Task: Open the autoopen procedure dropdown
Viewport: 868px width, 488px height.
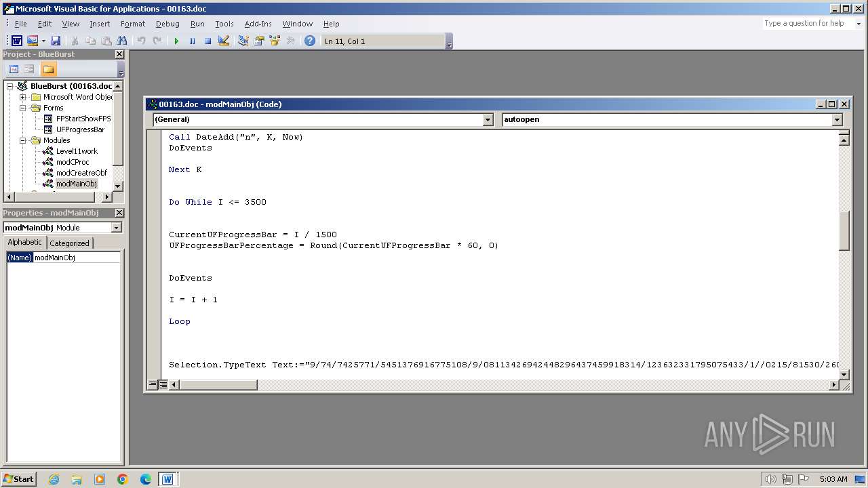Action: [x=837, y=119]
